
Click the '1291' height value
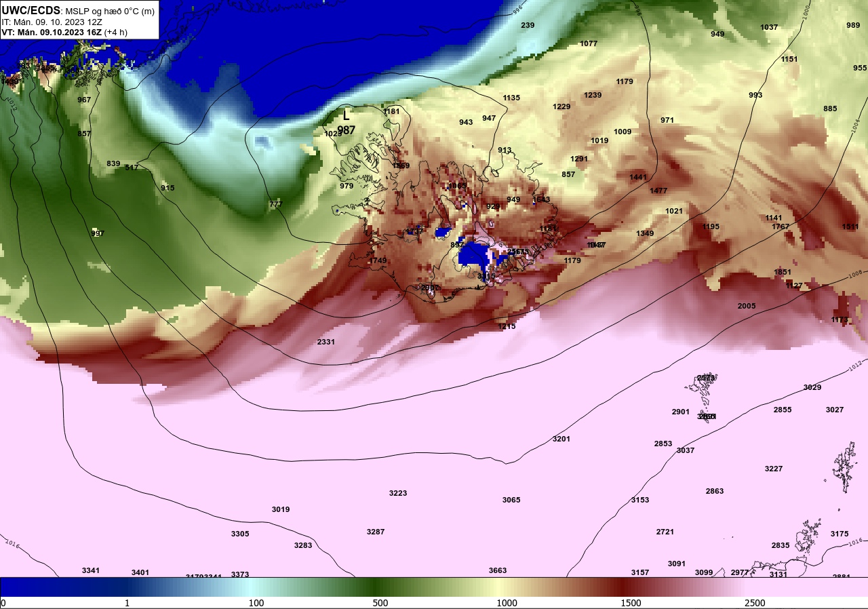(x=579, y=159)
